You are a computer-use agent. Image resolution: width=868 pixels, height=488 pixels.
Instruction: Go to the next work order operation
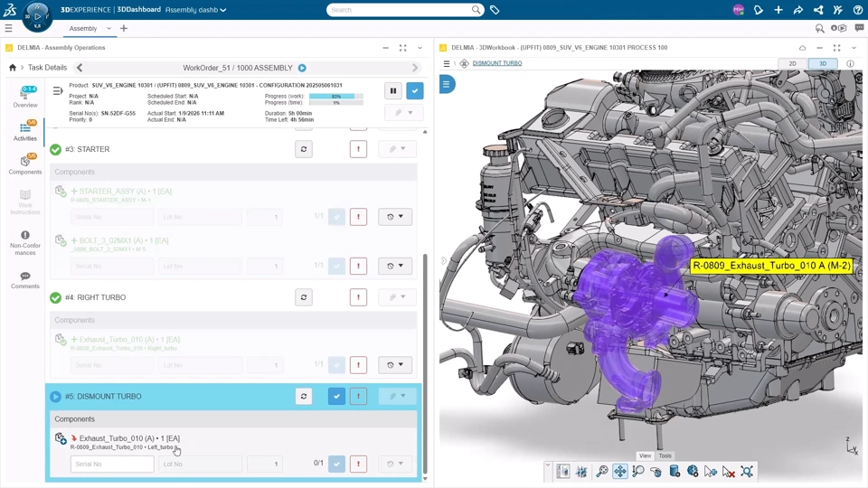point(415,68)
